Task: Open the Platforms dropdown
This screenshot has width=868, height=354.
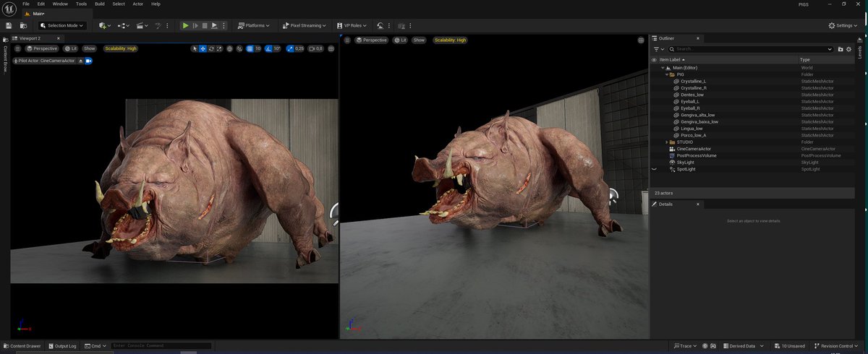Action: pos(253,25)
